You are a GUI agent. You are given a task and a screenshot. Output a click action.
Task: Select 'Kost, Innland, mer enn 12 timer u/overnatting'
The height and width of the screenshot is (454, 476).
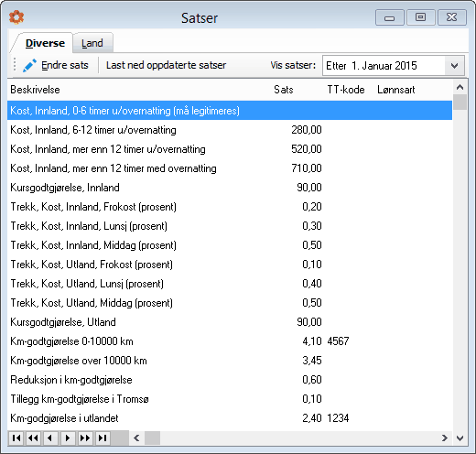[230, 149]
